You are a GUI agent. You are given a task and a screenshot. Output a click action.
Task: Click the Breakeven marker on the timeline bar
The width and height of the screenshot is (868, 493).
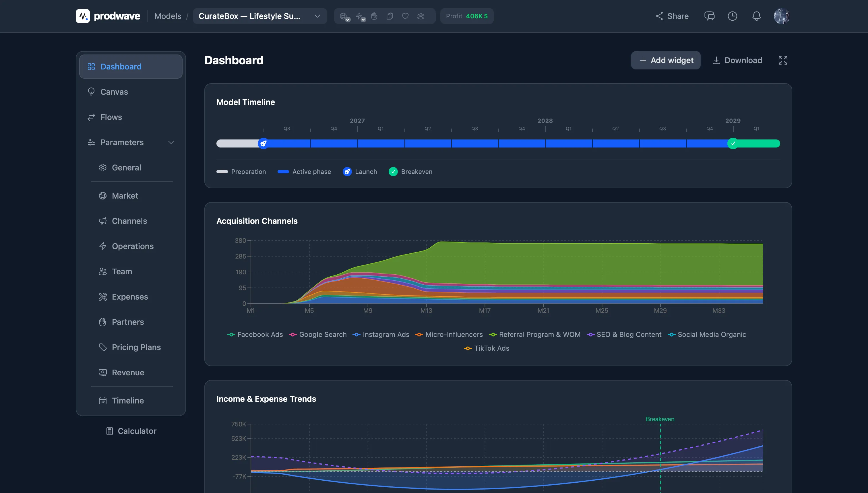(733, 143)
